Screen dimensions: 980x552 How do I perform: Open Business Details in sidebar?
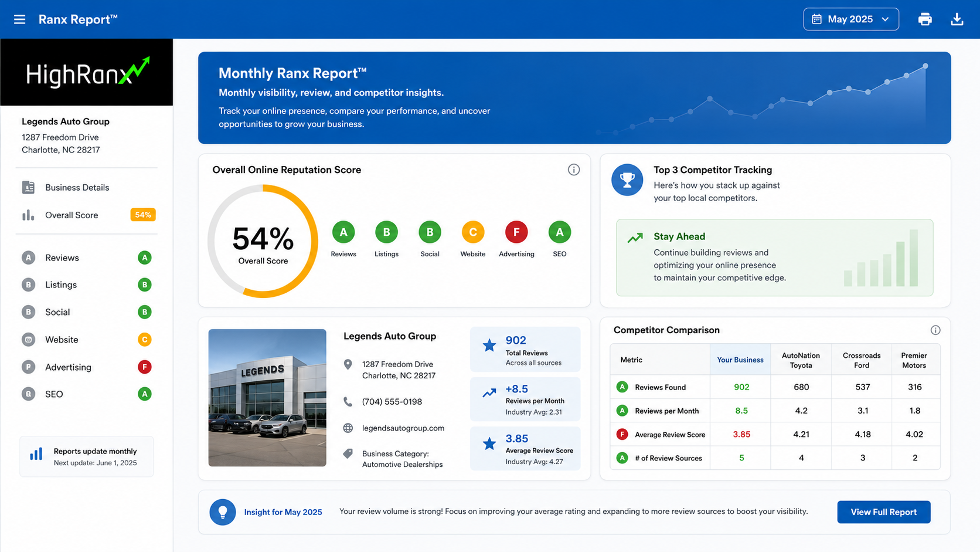87,188
